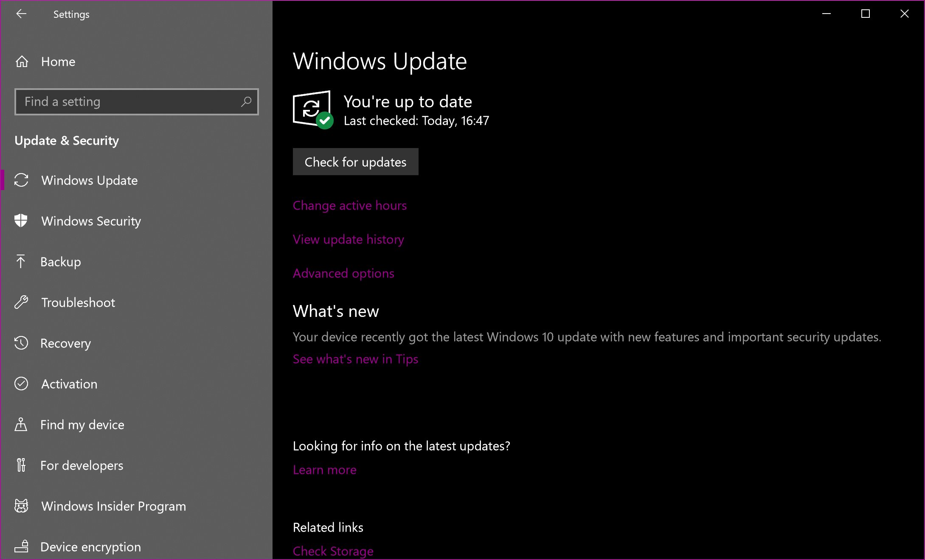Click the Last checked: Today, 16:47 text
The image size is (925, 560).
(x=416, y=121)
